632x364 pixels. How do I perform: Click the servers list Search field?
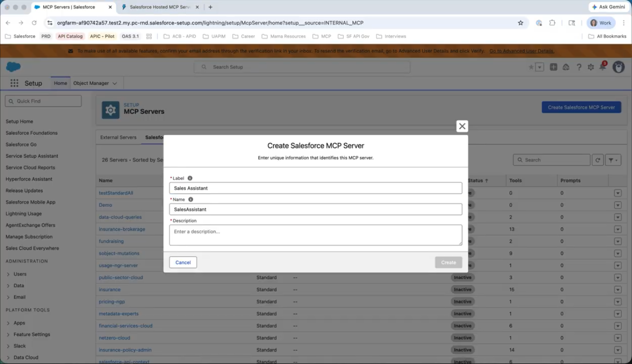point(552,160)
